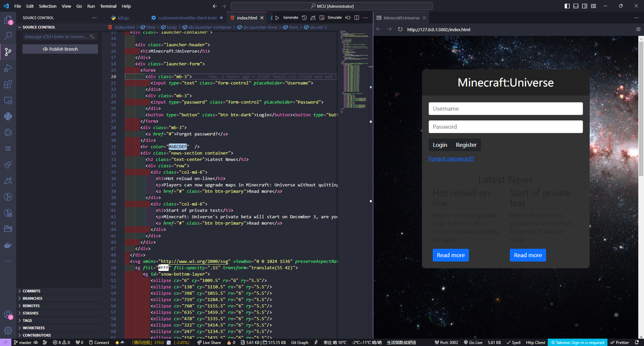Click Read more under Hot reload on-line
The width and height of the screenshot is (644, 346).
tap(450, 255)
